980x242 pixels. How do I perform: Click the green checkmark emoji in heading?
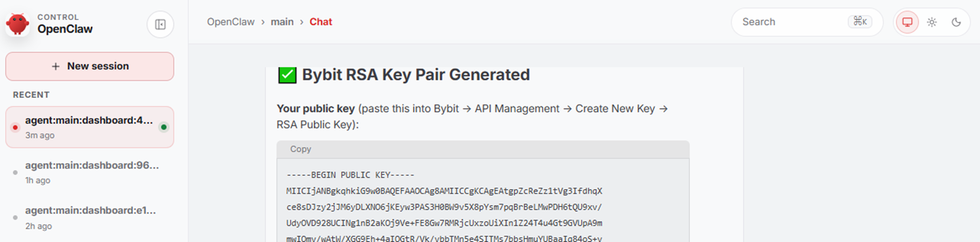coord(287,75)
